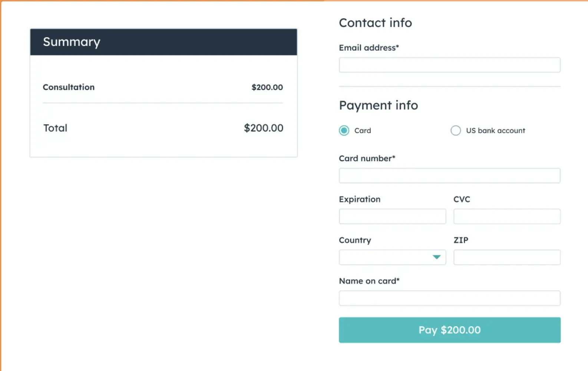Click the Card number label text
The height and width of the screenshot is (371, 588).
[367, 158]
